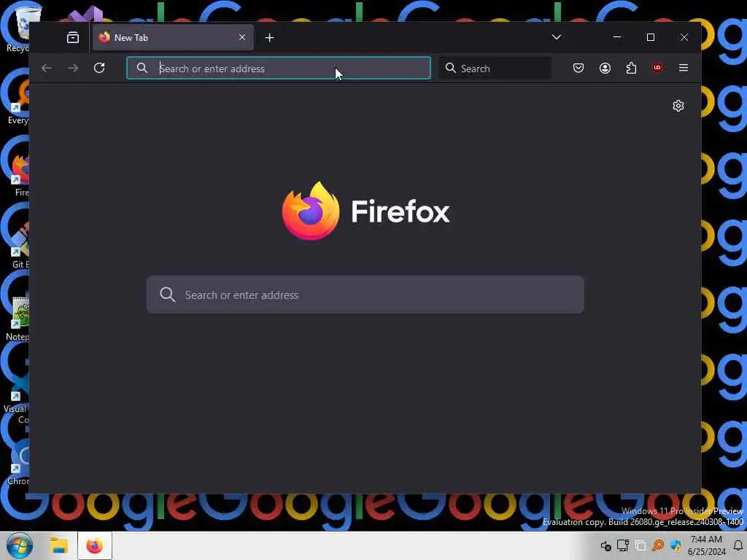Click address bar magnifier icon
Viewport: 747px width, 560px height.
point(142,68)
